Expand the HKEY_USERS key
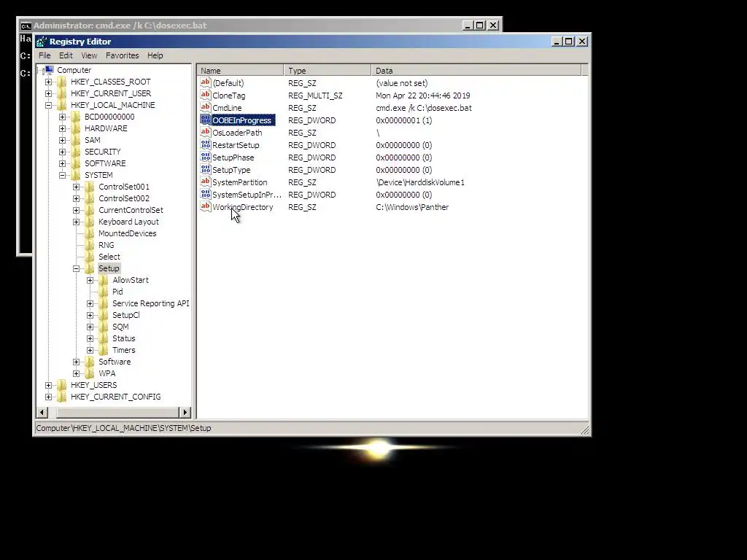Viewport: 747px width, 560px height. click(x=49, y=385)
